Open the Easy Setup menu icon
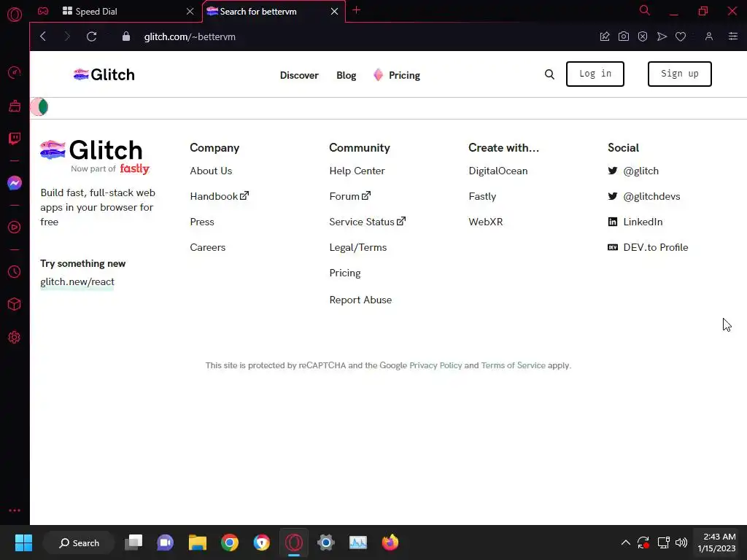The image size is (747, 560). tap(732, 36)
